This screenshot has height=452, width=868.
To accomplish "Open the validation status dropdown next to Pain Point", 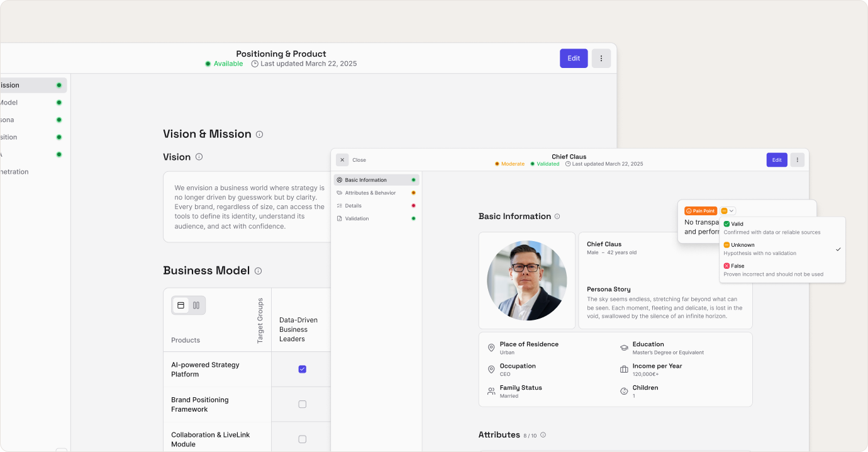I will point(728,211).
